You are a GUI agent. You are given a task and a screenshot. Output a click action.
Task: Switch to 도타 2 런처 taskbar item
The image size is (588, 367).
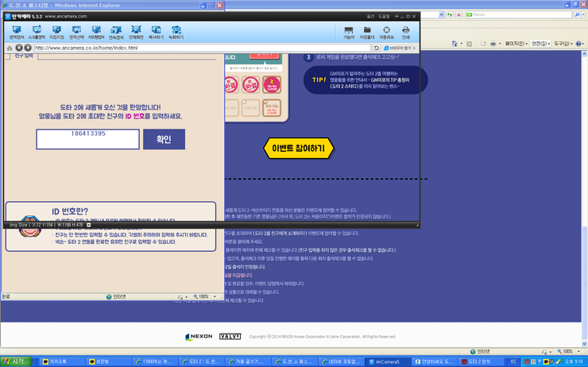[x=480, y=361]
